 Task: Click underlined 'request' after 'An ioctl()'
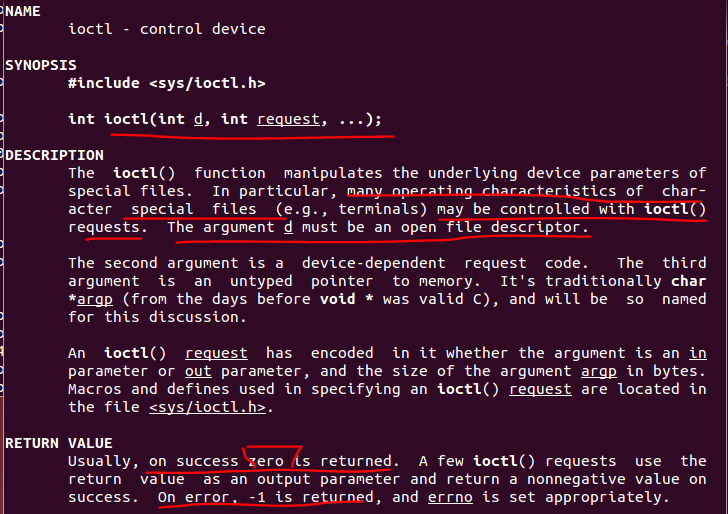[216, 353]
